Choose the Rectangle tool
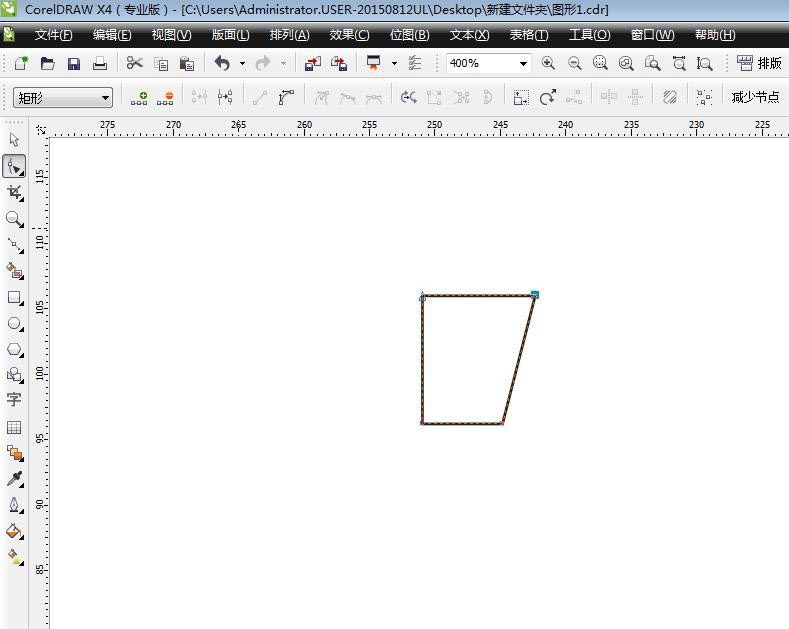This screenshot has height=629, width=789. click(x=14, y=297)
